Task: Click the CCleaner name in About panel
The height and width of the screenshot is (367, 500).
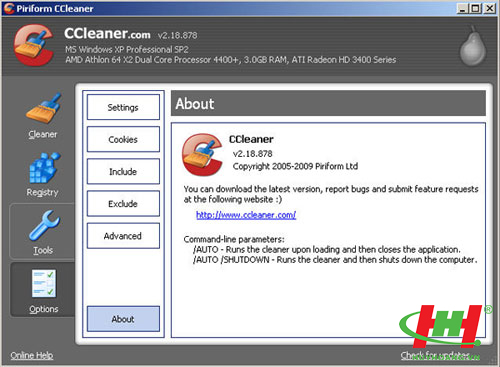Action: click(251, 139)
